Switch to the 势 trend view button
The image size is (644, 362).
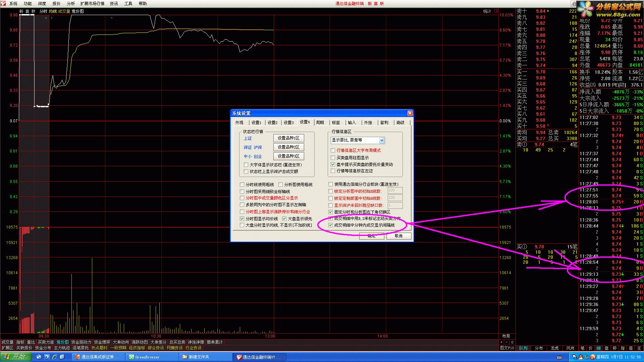(614, 348)
